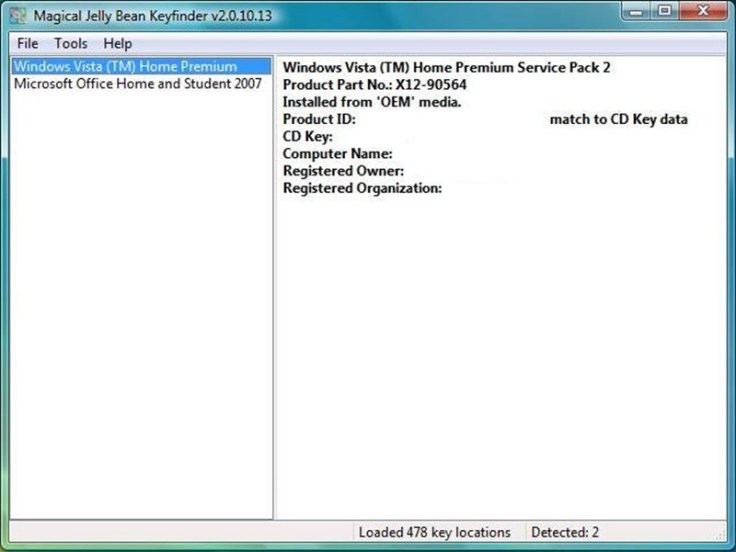Click 'Loaded 478 key locations' status panel

[434, 532]
